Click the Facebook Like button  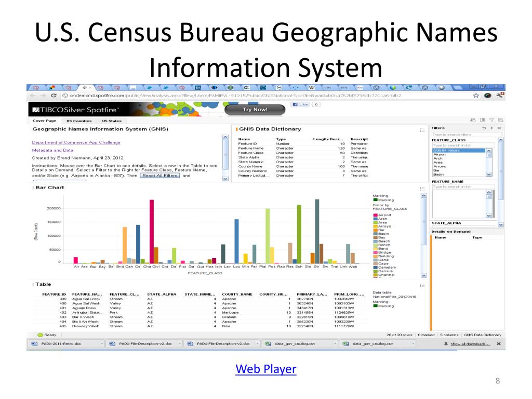[300, 104]
